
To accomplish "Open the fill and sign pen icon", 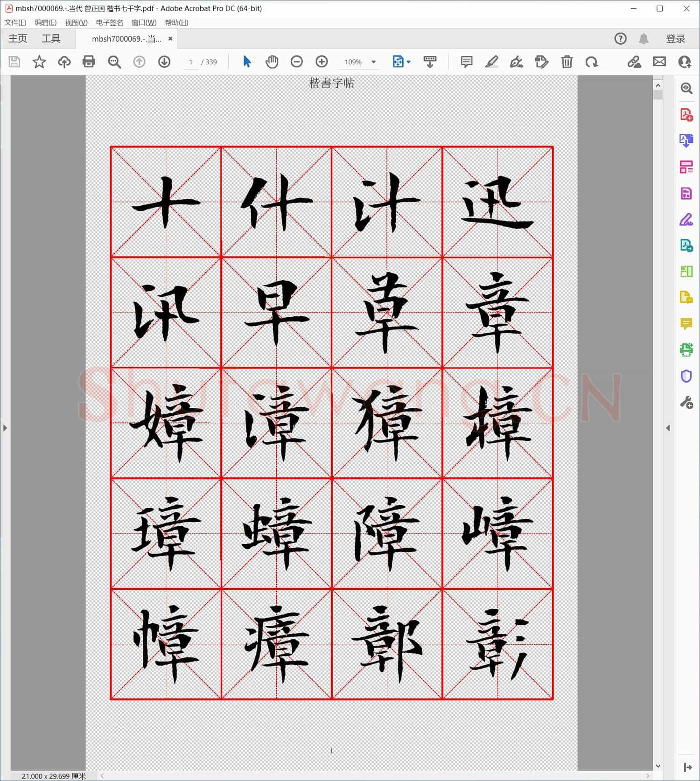I will pyautogui.click(x=516, y=62).
